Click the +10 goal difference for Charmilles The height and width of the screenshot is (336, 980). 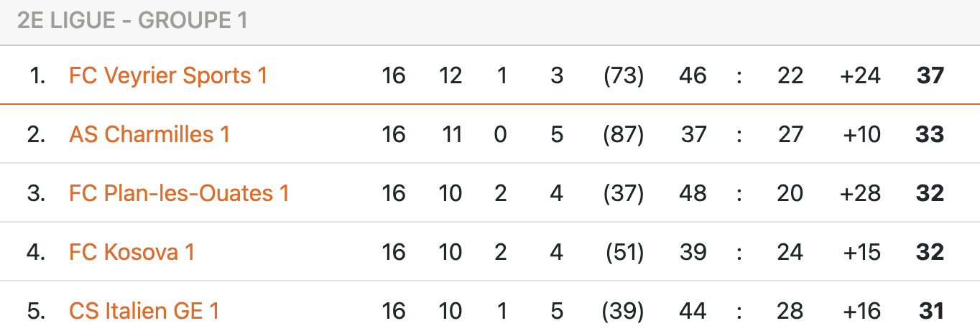(860, 134)
